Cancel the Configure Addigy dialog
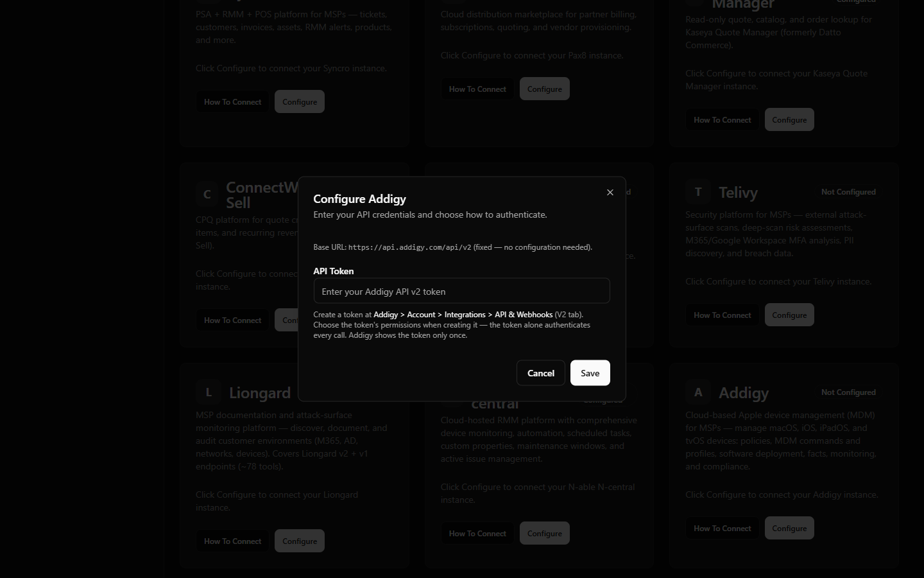The image size is (924, 578). pos(540,373)
